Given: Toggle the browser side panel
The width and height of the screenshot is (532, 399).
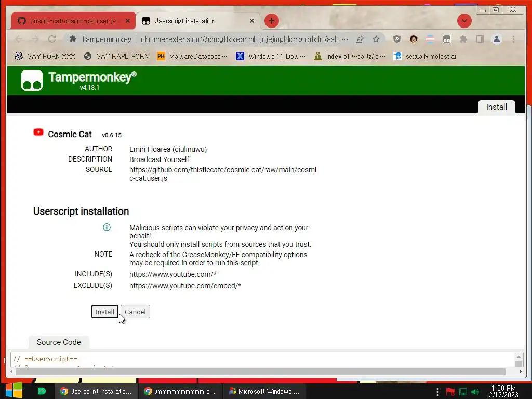Looking at the screenshot, I should pos(480,39).
